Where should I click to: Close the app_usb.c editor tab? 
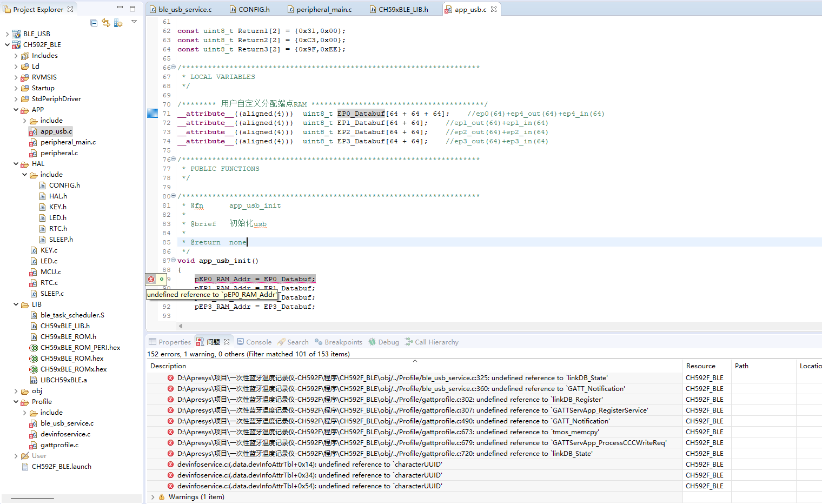point(494,9)
